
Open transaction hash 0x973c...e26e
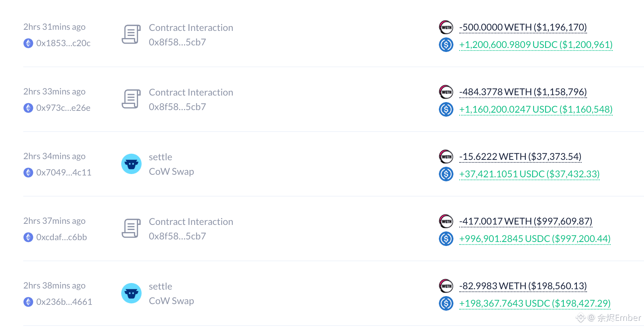(x=63, y=108)
